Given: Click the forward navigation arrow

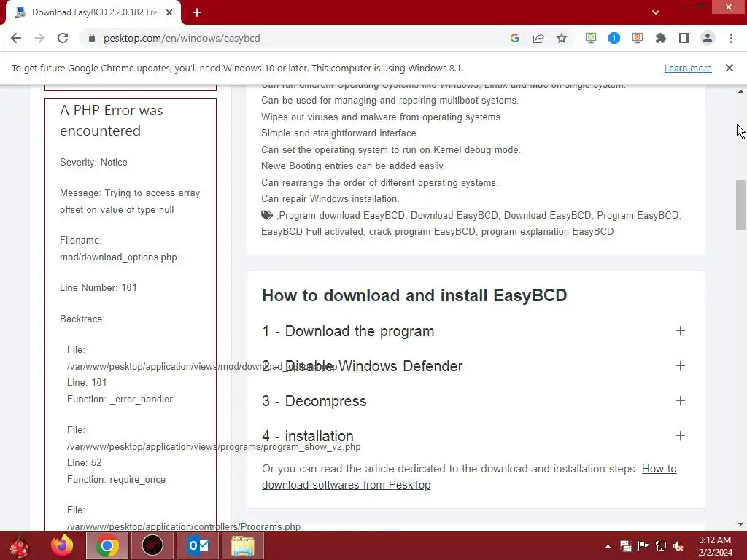Looking at the screenshot, I should (39, 38).
